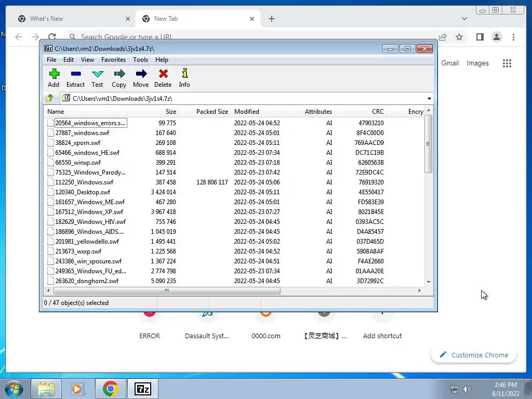Close the New Tab tab
Viewport: 532px width, 399px height.
[x=252, y=19]
